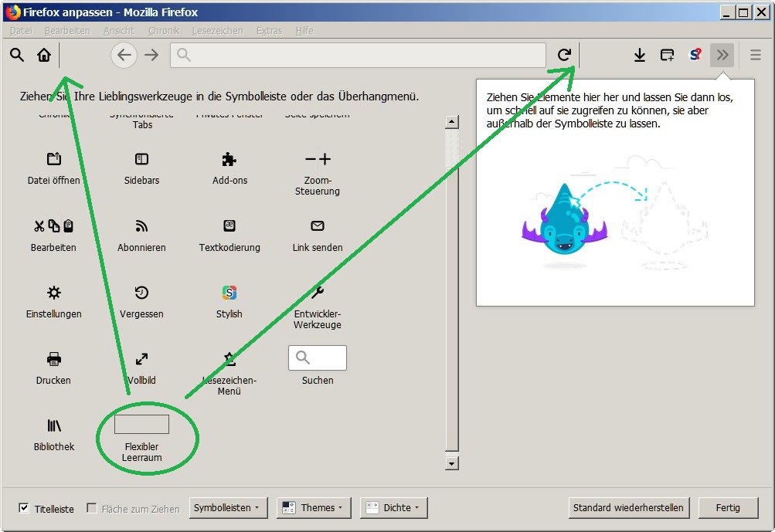Click the palette scrollbar up arrow
775x532 pixels.
pos(452,121)
